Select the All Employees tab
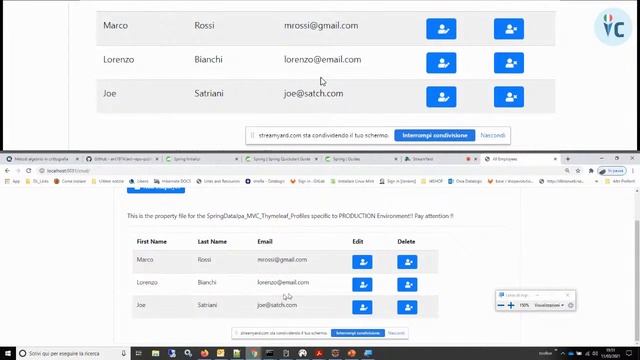640x360 pixels. 520,159
